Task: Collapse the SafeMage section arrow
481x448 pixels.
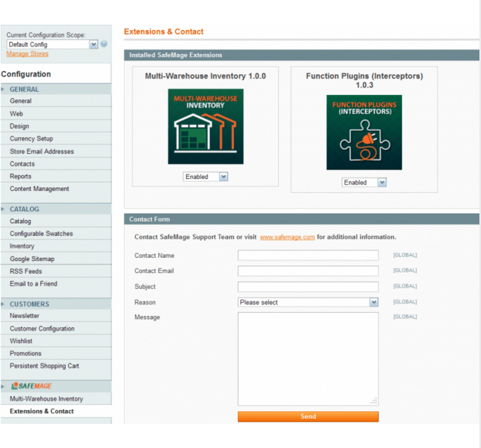Action: (x=3, y=386)
